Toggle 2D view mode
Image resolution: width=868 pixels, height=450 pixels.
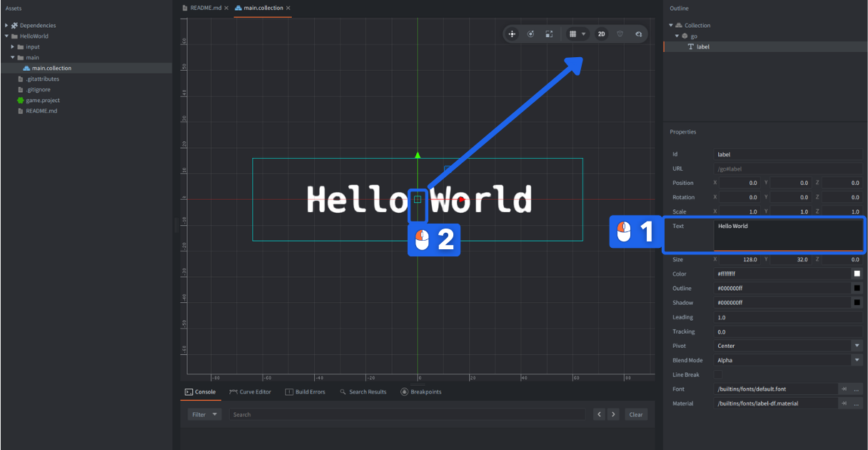[602, 34]
